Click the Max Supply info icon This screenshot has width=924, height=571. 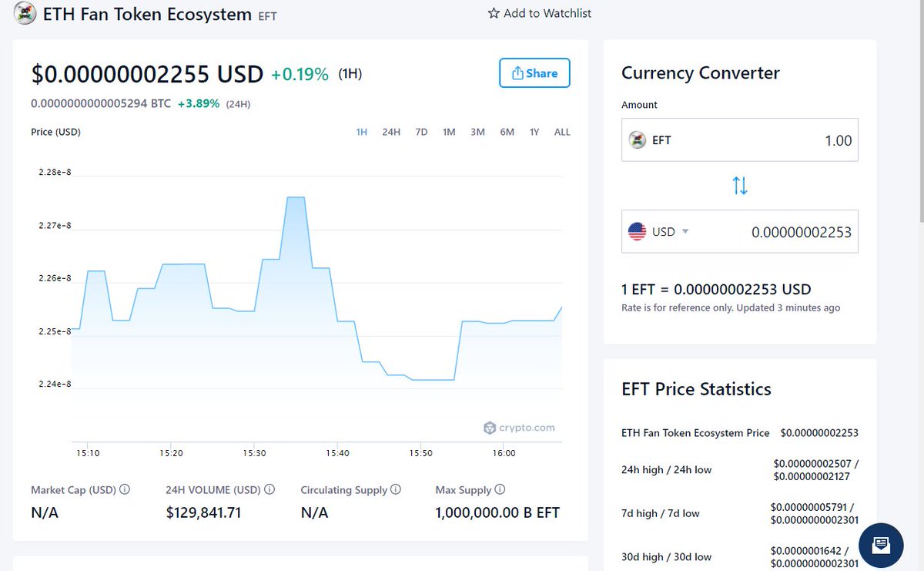pos(500,489)
